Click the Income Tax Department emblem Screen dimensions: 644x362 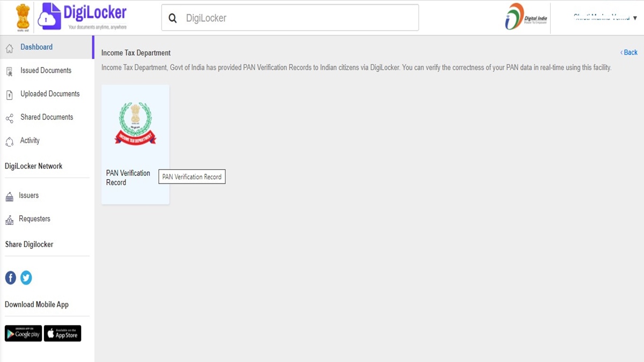click(135, 124)
